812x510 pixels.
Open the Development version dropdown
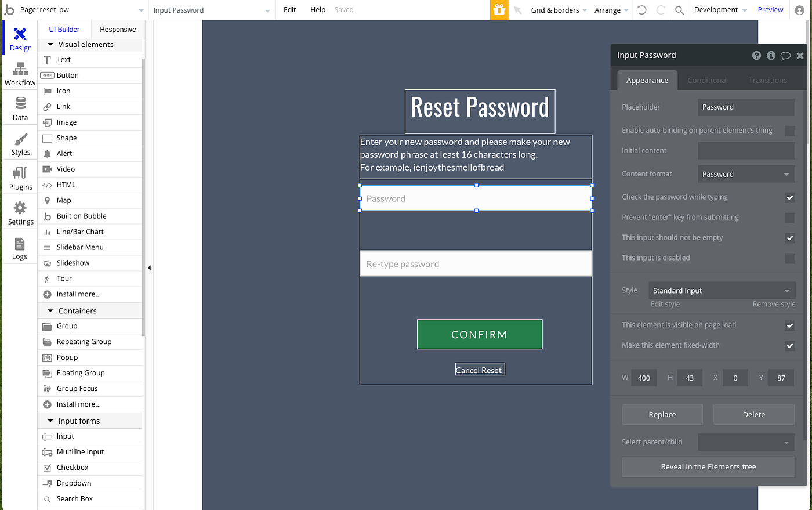click(x=720, y=10)
